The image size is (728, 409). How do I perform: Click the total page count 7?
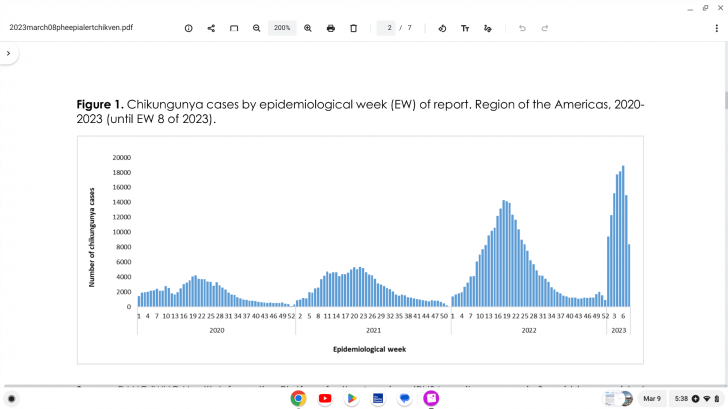click(x=410, y=28)
